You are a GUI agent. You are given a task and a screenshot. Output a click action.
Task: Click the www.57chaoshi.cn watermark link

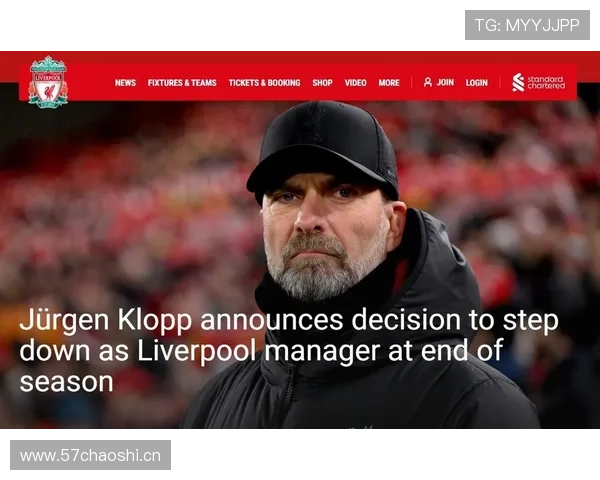click(x=90, y=455)
